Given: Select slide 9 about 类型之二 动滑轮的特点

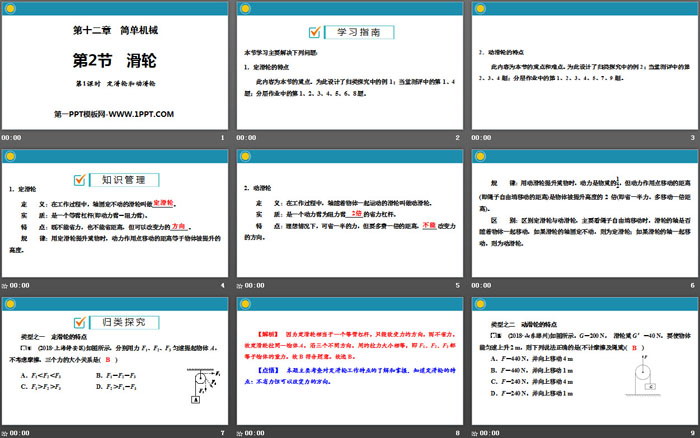Looking at the screenshot, I should (585, 361).
